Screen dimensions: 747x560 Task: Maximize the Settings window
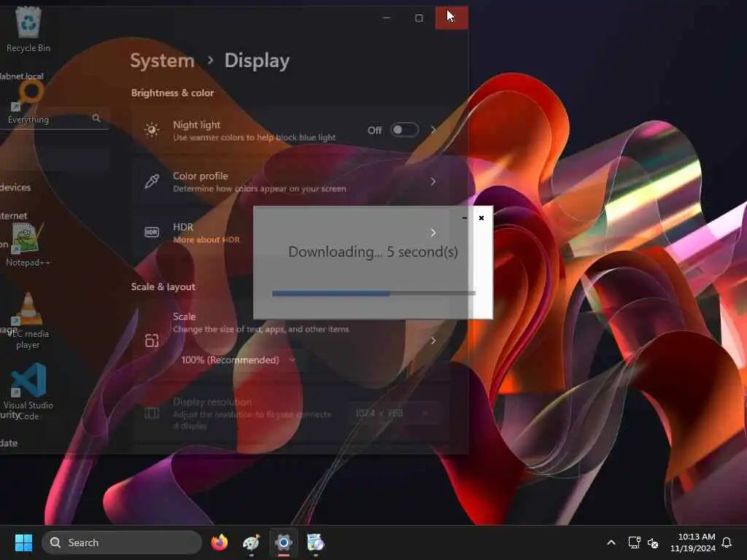419,18
